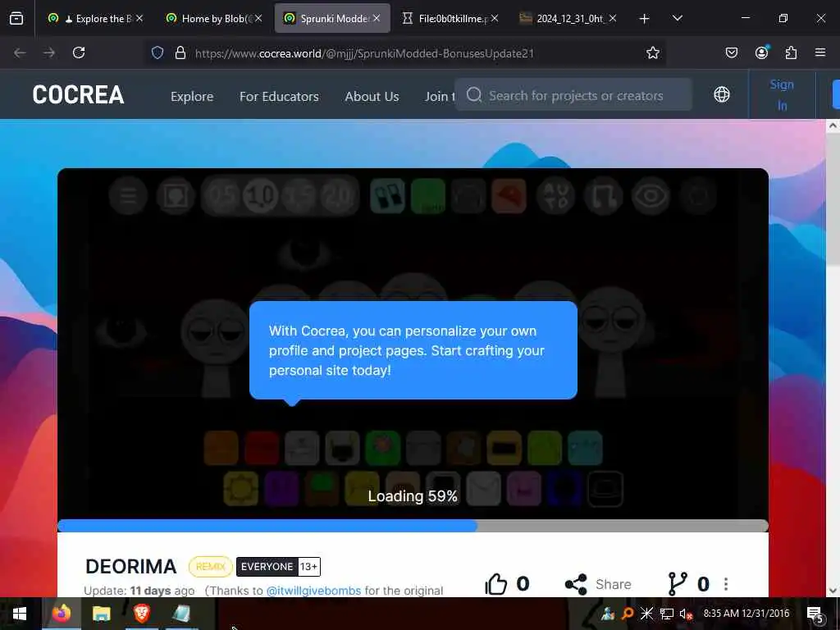Click the Share button
The height and width of the screenshot is (630, 840).
(598, 584)
